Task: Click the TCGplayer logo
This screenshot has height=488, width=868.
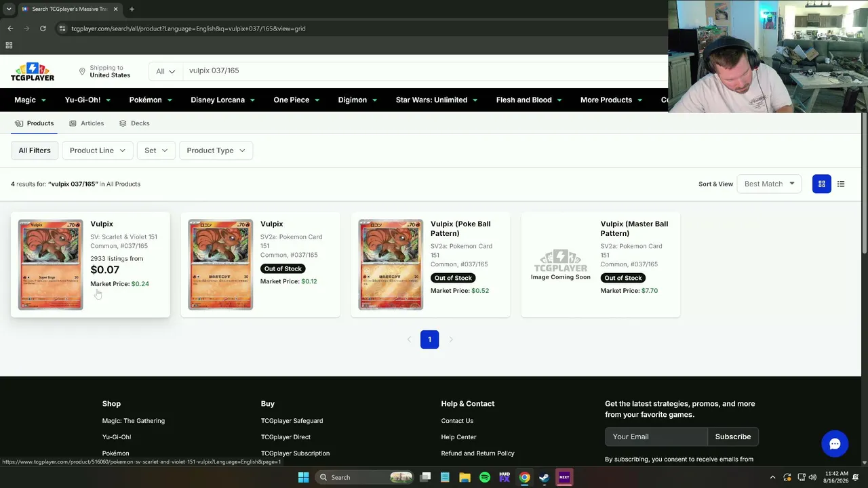Action: point(33,72)
